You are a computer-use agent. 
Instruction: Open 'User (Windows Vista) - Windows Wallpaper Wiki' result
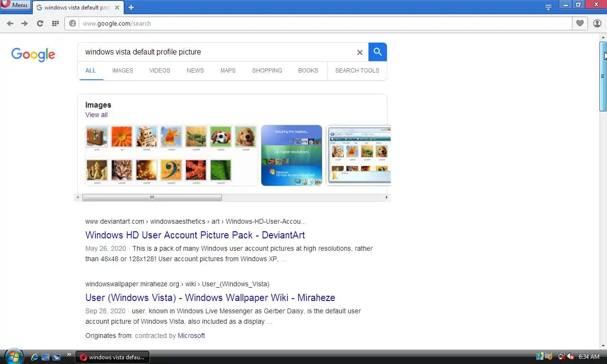(210, 298)
